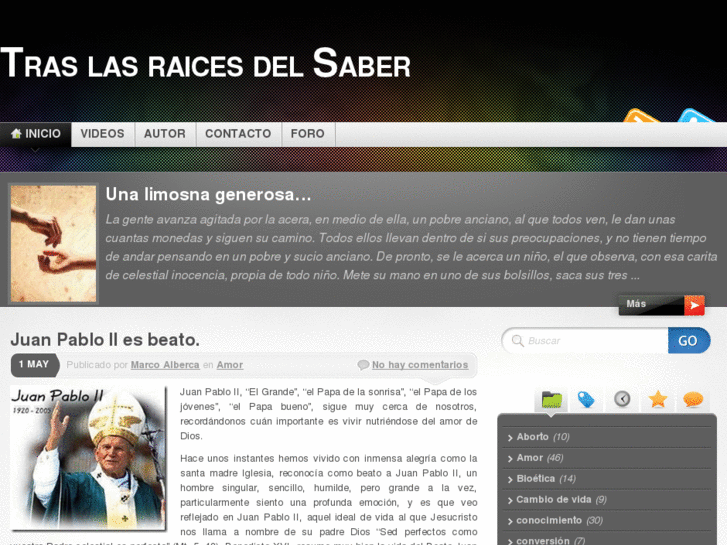
Task: Open the praying hands featured thumbnail
Action: point(53,244)
